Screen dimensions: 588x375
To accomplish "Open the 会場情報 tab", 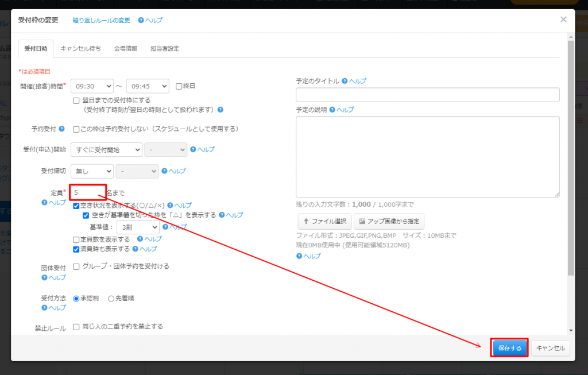I will coord(125,49).
